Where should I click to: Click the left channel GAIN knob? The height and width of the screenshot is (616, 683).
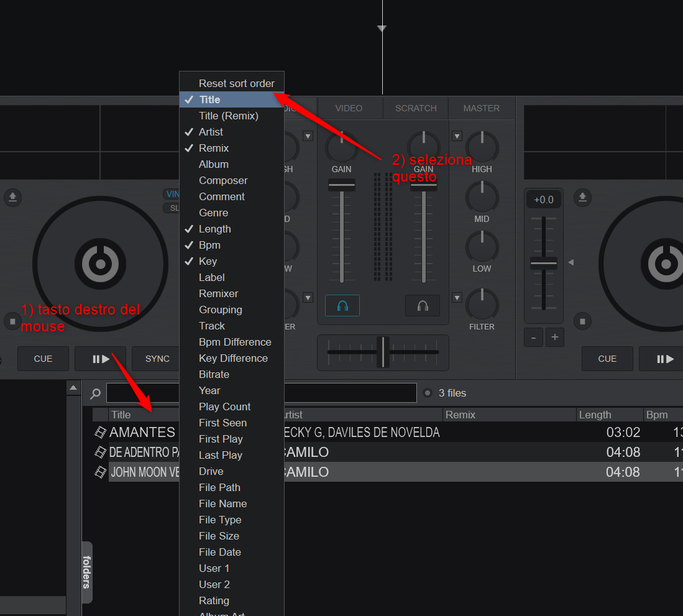(x=342, y=146)
